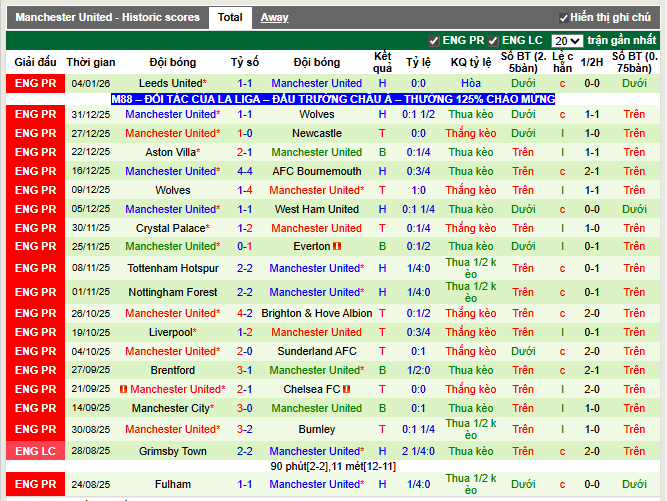Image resolution: width=667 pixels, height=501 pixels.
Task: Click the KQ tỷ lệ column header
Action: point(471,62)
